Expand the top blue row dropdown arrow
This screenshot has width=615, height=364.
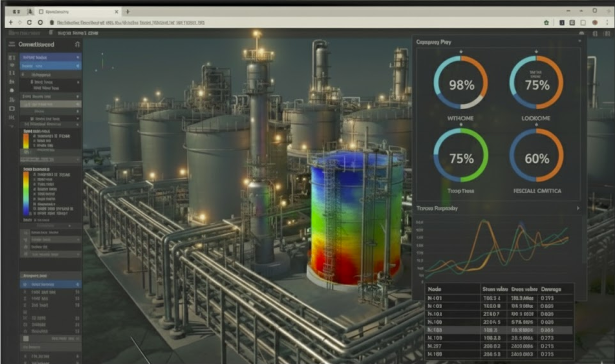(x=78, y=57)
